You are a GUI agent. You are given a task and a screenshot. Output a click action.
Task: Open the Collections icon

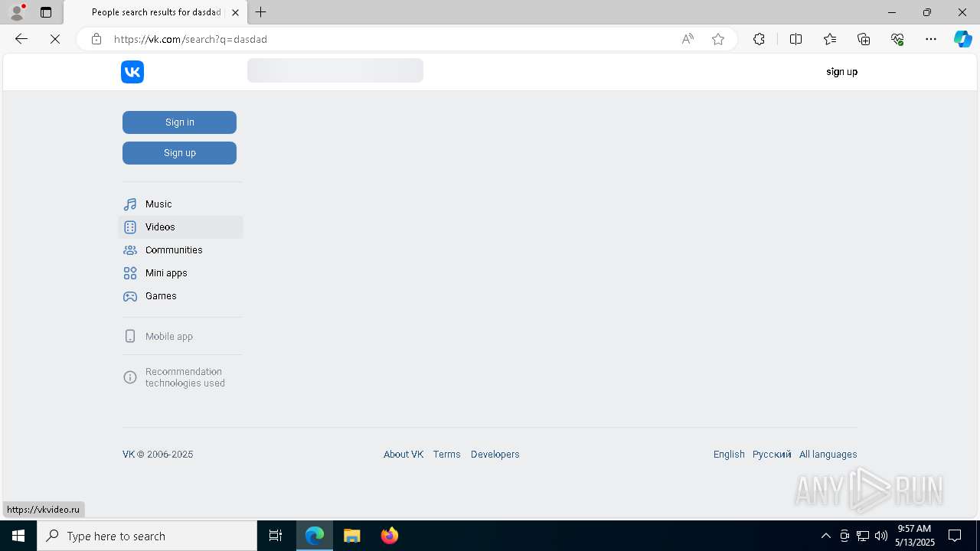pyautogui.click(x=864, y=39)
